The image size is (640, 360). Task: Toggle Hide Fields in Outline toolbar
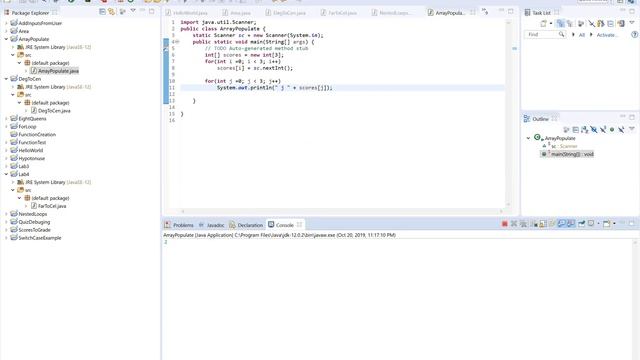[594, 130]
